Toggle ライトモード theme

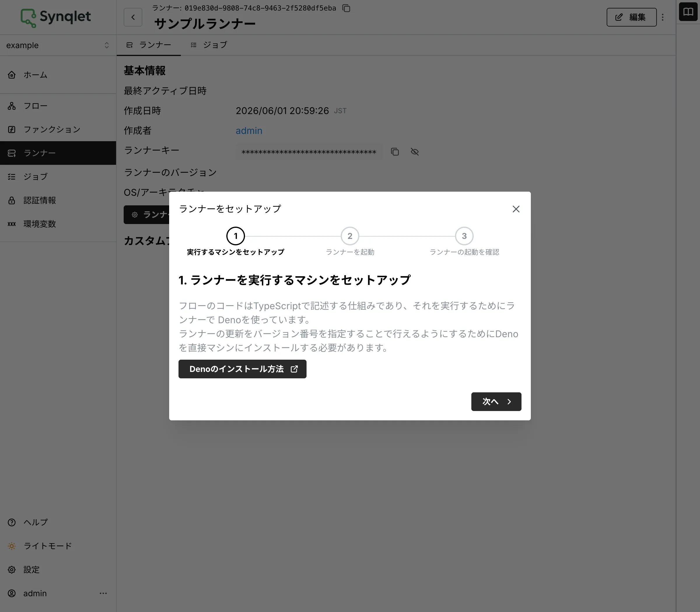point(58,546)
